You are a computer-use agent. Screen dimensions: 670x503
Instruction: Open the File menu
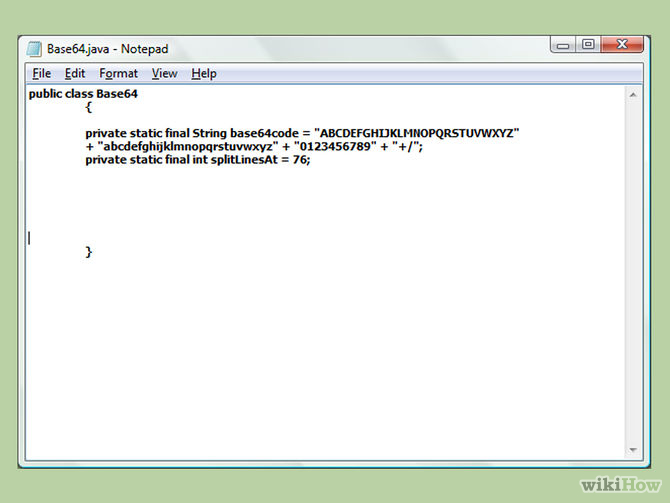41,74
